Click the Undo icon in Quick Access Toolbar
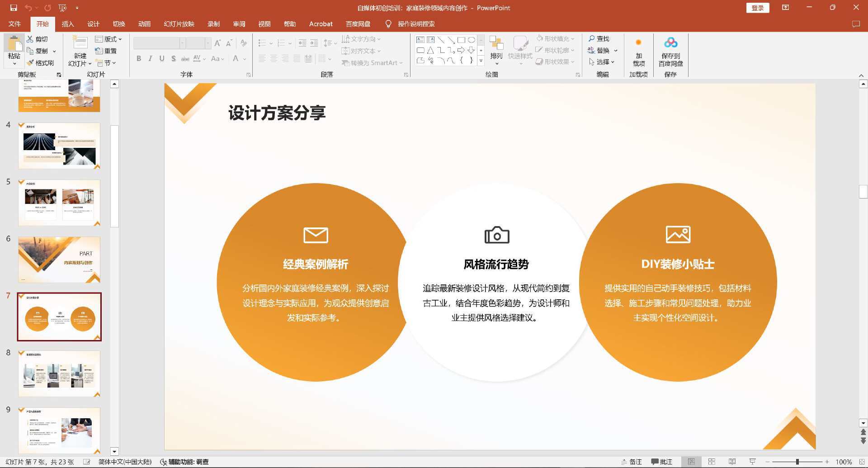 27,8
